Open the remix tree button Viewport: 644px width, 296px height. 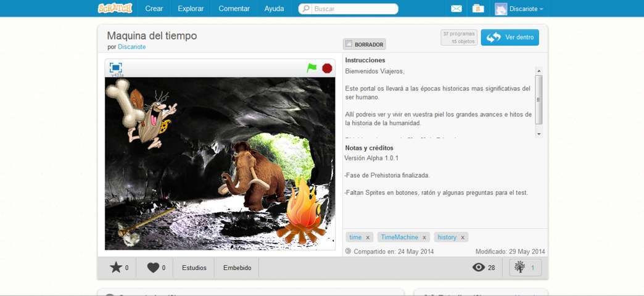click(526, 268)
